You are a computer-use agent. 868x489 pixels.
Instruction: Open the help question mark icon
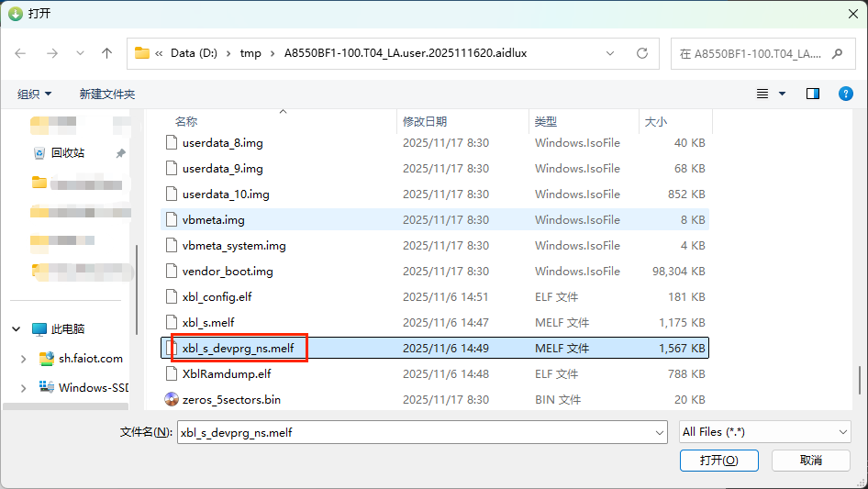coord(845,94)
